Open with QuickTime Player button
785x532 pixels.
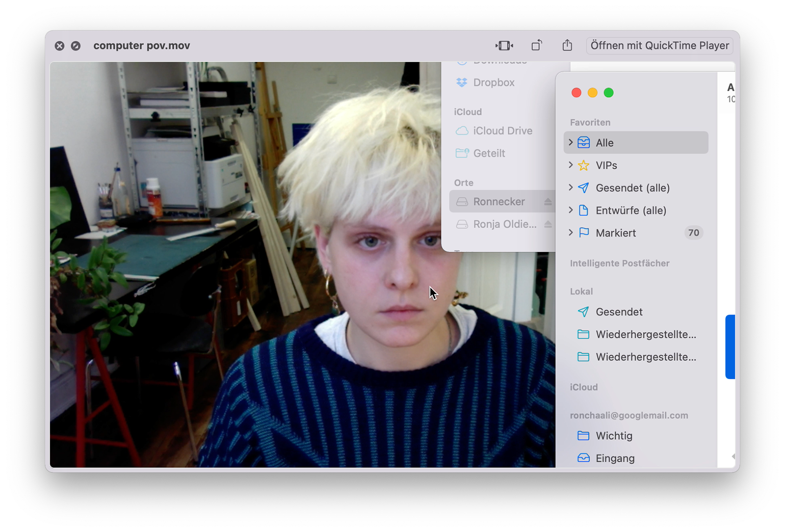coord(659,45)
